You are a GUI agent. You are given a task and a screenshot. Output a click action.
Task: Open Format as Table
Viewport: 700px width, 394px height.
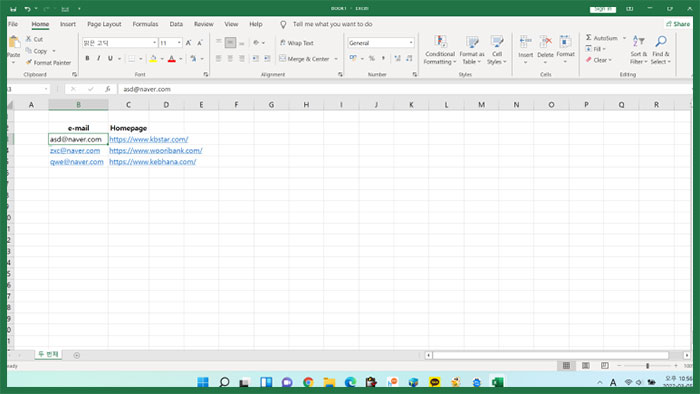471,50
